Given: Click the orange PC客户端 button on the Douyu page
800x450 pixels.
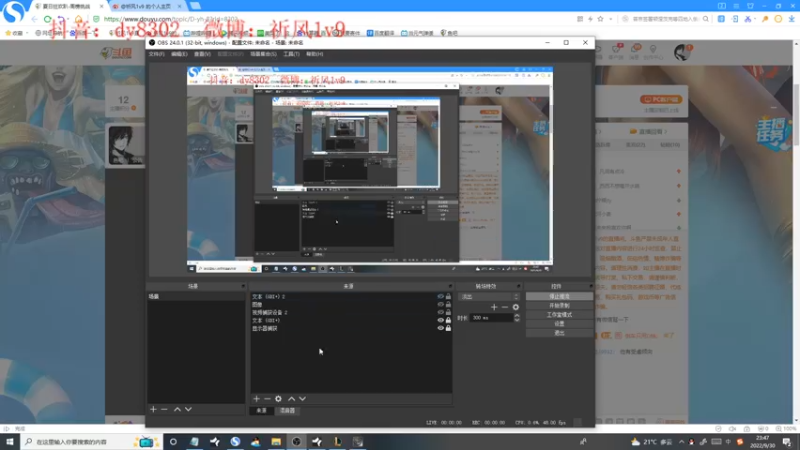Looking at the screenshot, I should [661, 99].
